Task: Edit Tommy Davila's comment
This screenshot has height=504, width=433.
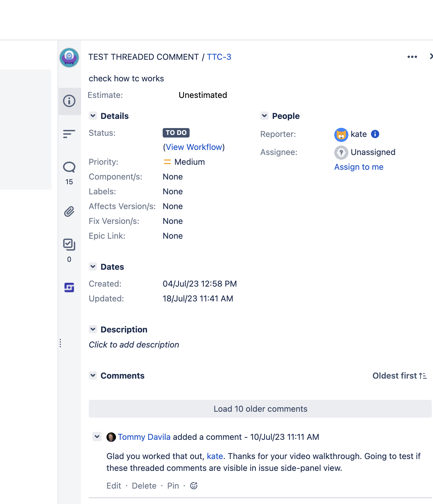Action: [114, 486]
